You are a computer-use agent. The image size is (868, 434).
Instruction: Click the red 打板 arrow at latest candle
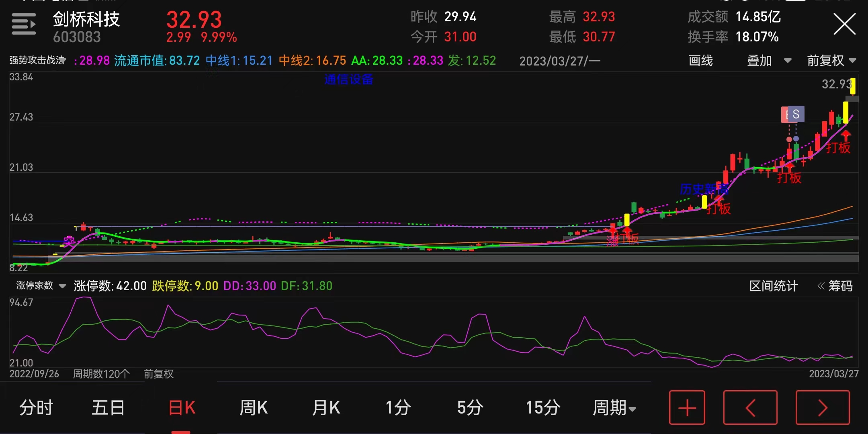[846, 135]
